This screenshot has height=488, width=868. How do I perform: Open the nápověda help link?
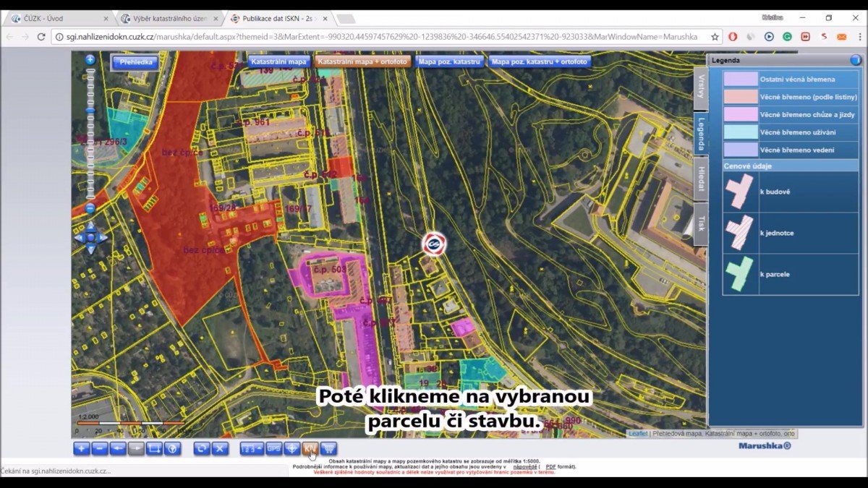pos(524,467)
